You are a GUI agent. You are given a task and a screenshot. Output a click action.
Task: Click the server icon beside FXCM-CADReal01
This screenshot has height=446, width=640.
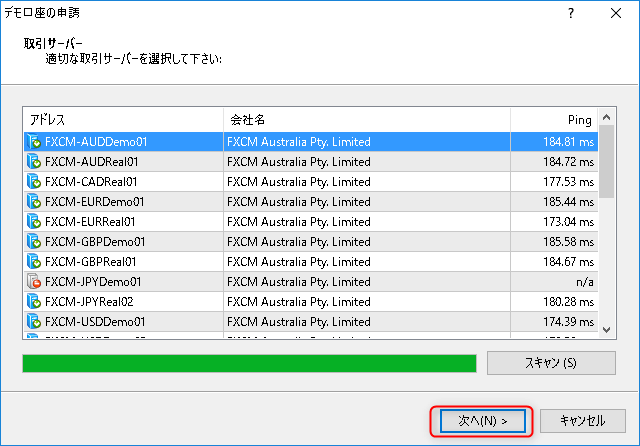[34, 182]
